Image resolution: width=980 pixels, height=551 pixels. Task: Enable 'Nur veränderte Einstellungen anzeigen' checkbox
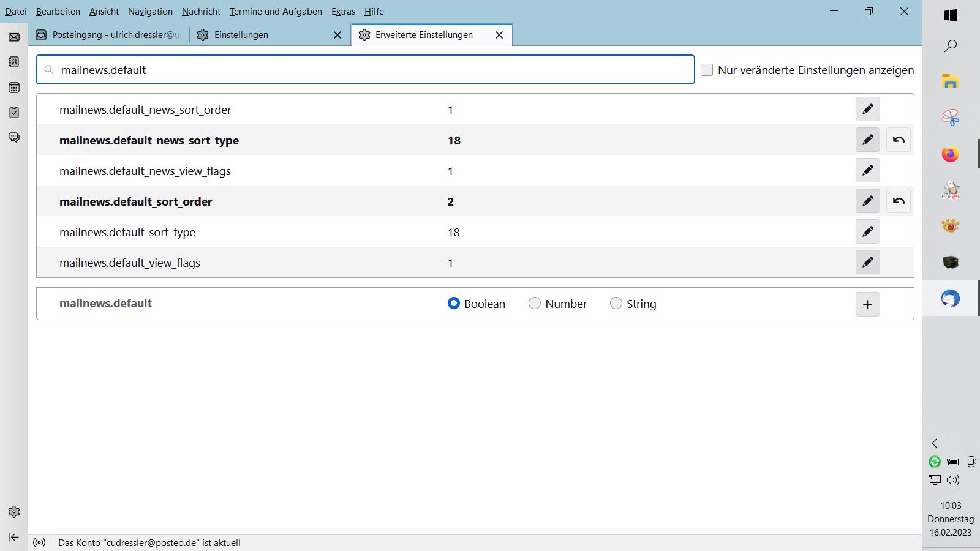coord(707,70)
